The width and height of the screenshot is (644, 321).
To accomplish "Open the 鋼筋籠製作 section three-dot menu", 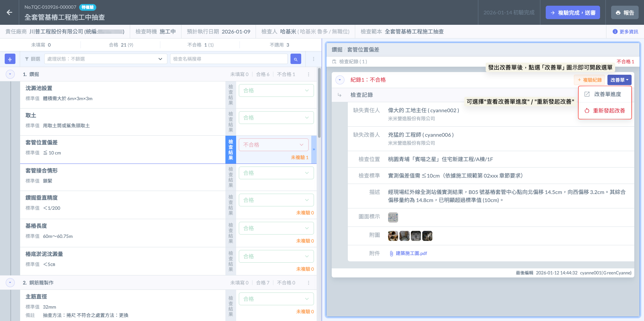I will (309, 283).
